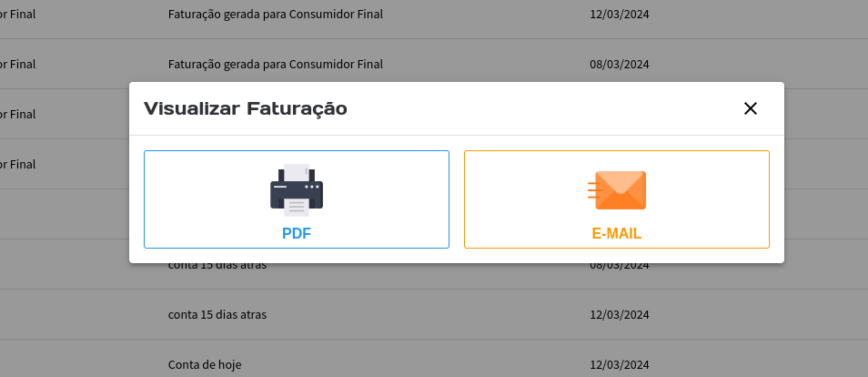This screenshot has height=377, width=868.
Task: Click the printer icon for PDF
Action: coord(297,190)
